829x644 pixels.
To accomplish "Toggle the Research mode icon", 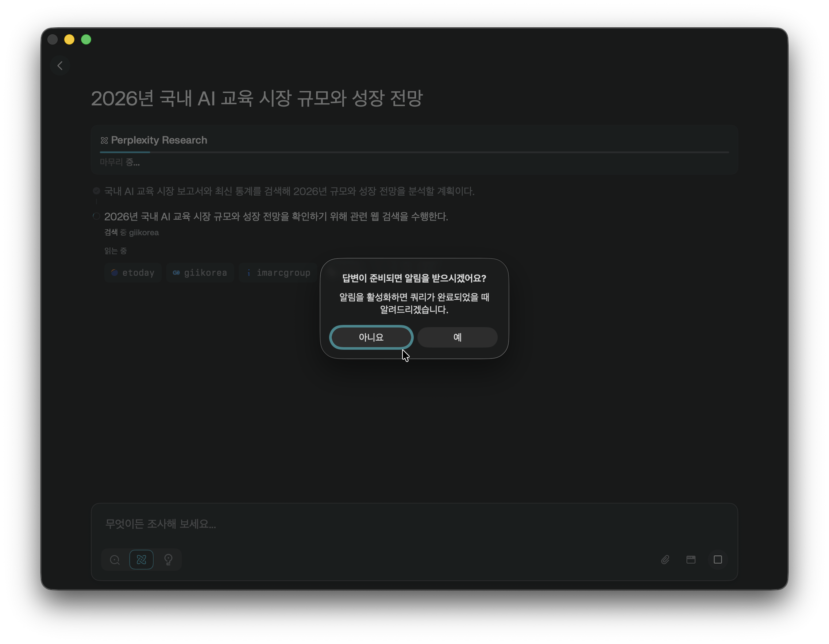I will click(x=141, y=559).
